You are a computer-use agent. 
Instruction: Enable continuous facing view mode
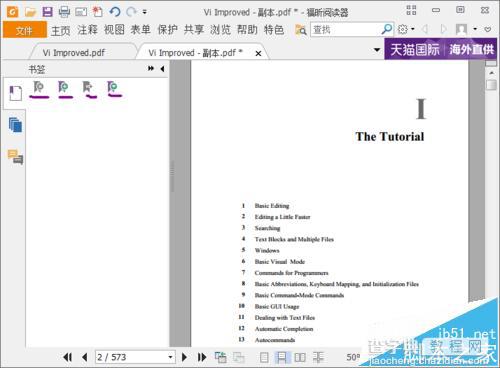pyautogui.click(x=318, y=358)
